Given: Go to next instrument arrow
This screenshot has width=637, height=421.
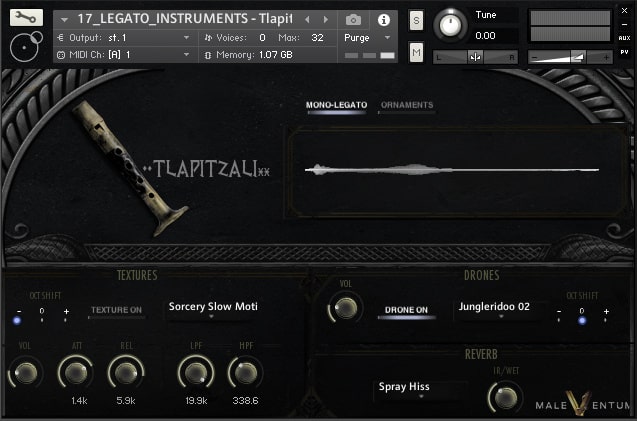Looking at the screenshot, I should [325, 19].
